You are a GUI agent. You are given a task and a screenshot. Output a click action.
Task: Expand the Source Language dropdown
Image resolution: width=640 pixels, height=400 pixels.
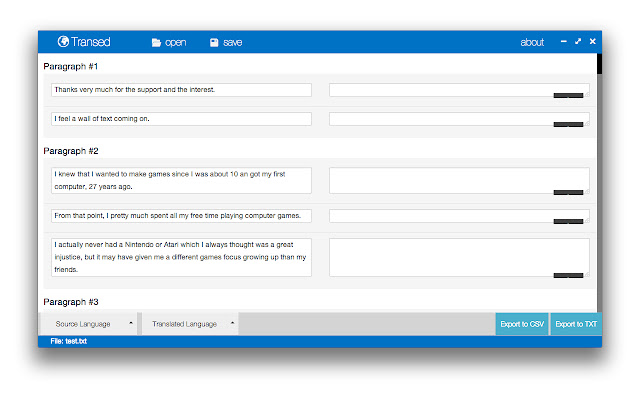[90, 324]
